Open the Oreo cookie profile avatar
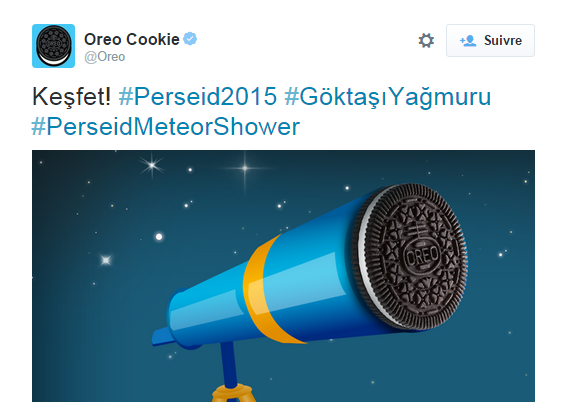 pyautogui.click(x=53, y=46)
